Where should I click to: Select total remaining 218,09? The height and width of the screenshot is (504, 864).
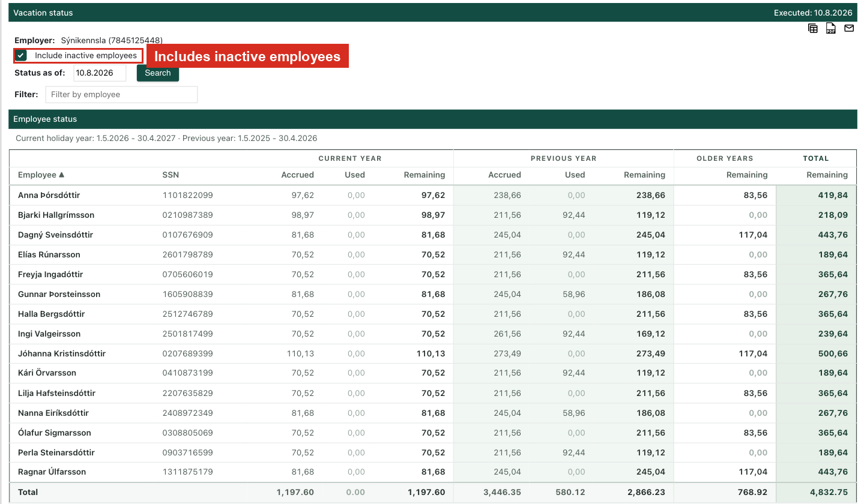pos(833,215)
